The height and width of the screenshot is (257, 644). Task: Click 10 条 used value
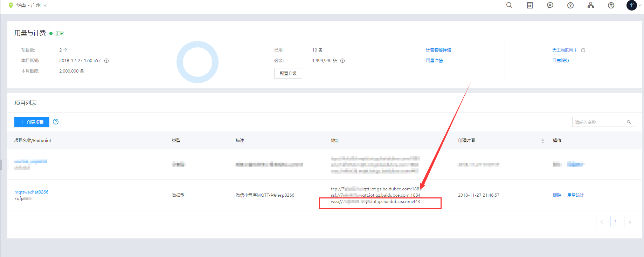click(318, 50)
